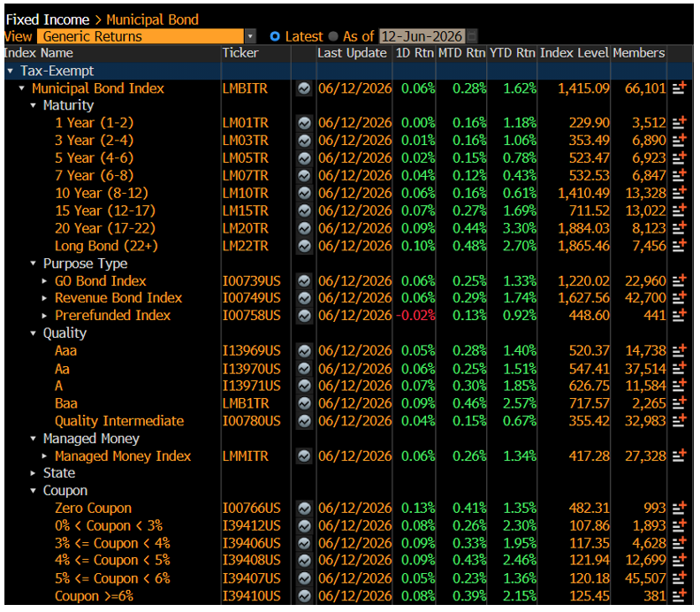The height and width of the screenshot is (612, 700).
Task: Select the As of radio button
Action: pyautogui.click(x=333, y=36)
